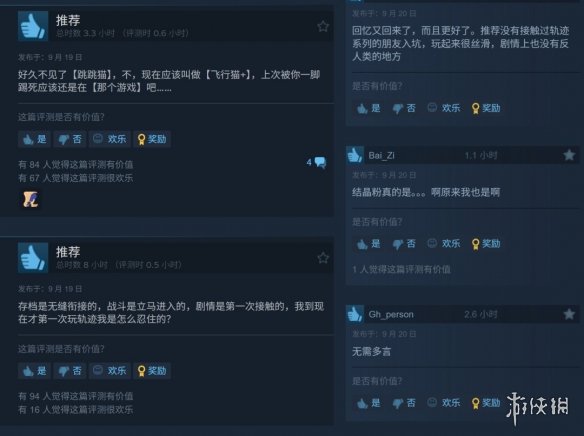Give 奖励 to Bai_Zi's review
This screenshot has width=584, height=436.
click(x=486, y=244)
